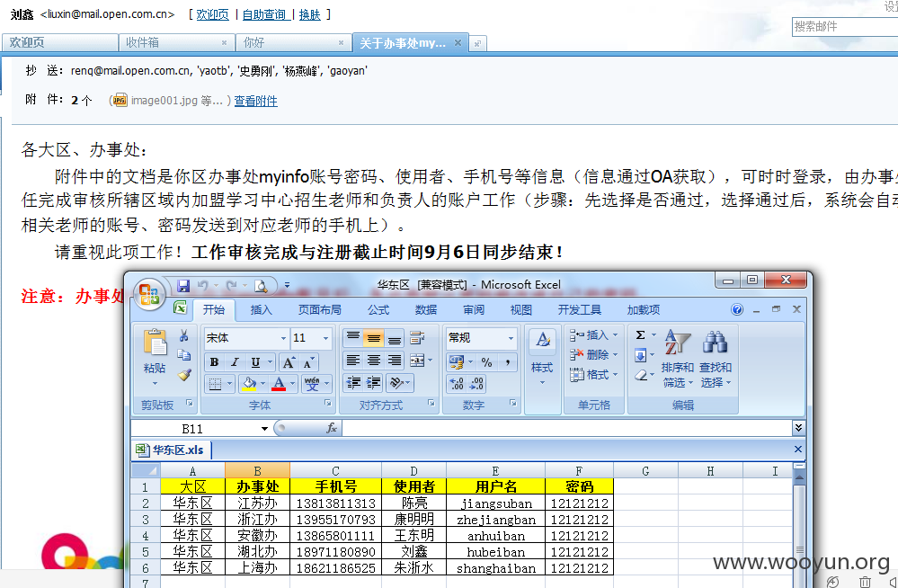Change text orientation
The height and width of the screenshot is (588, 898).
396,383
